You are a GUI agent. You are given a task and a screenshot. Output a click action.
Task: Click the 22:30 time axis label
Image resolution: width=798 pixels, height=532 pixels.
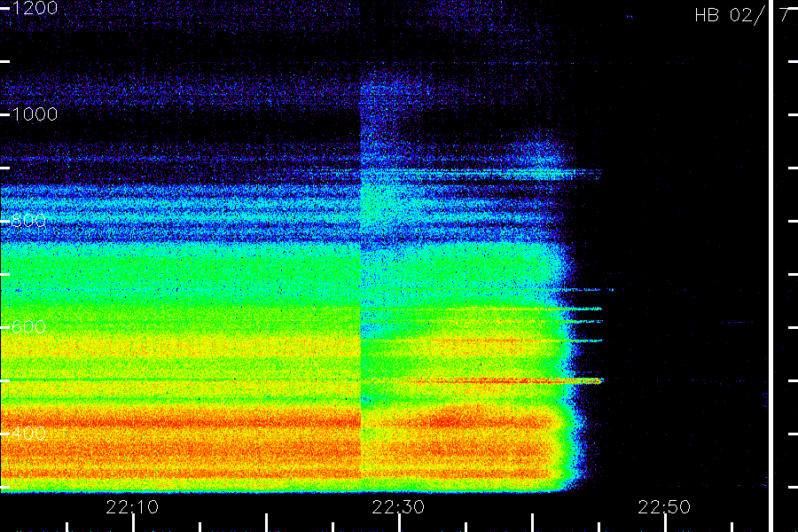point(398,507)
